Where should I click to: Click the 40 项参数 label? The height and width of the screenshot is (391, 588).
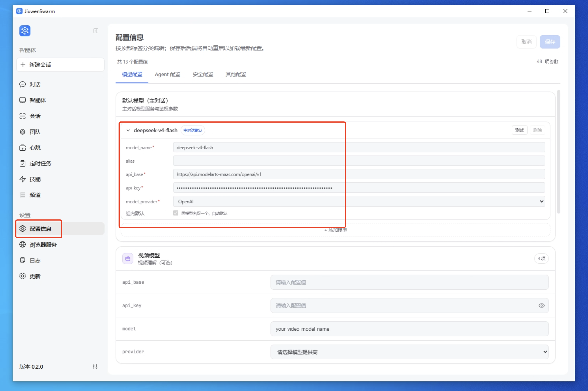coord(547,62)
